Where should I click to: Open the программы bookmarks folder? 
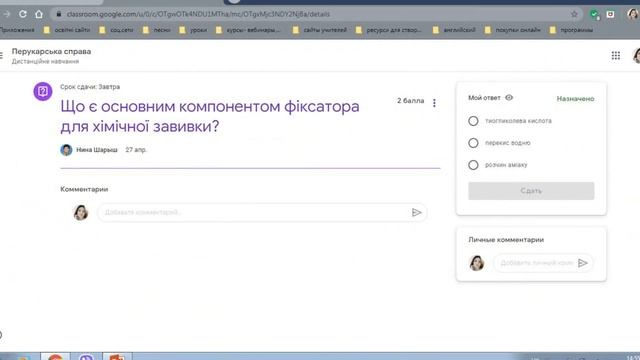tap(571, 30)
